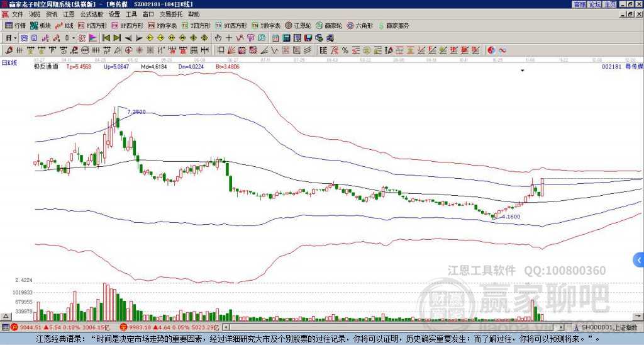The height and width of the screenshot is (345, 644).
Task: Click the 3044.51 Shanghai index status value
Action: [31, 328]
